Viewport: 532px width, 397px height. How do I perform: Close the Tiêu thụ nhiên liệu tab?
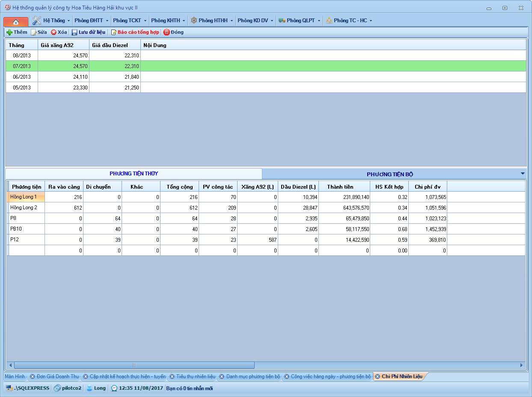[x=172, y=376]
